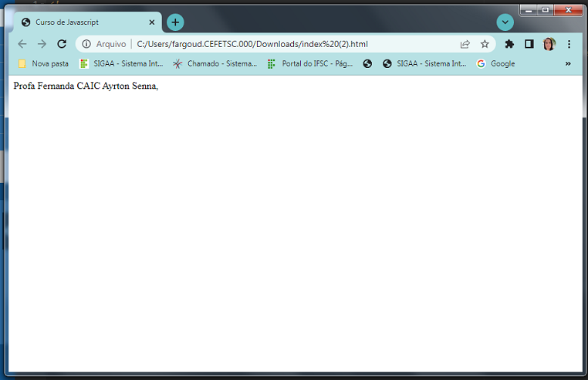
Task: Click the forward navigation arrow
Action: coord(42,44)
